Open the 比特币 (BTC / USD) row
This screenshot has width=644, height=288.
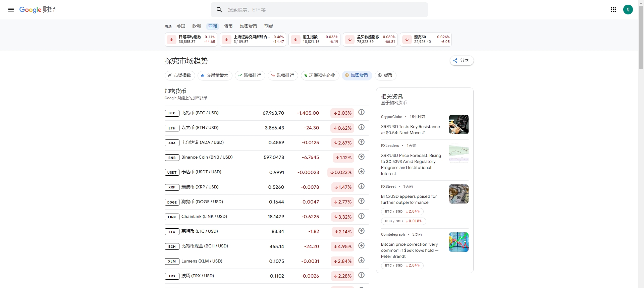click(266, 113)
